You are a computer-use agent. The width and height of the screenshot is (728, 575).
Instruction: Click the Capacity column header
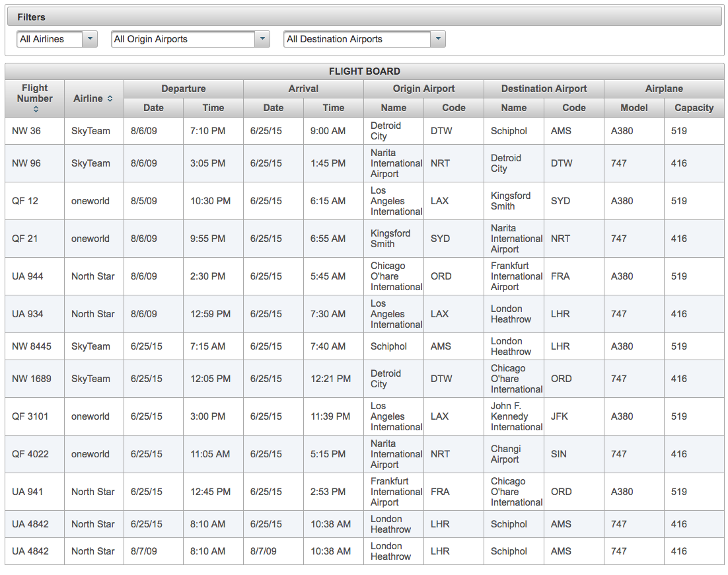click(694, 108)
